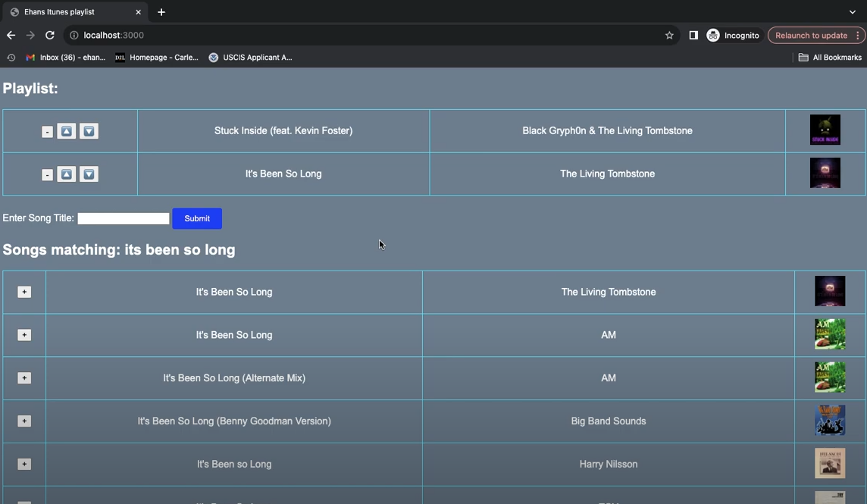Add It's Been So Long (Alternate Mix)
The width and height of the screenshot is (867, 504).
pyautogui.click(x=24, y=378)
